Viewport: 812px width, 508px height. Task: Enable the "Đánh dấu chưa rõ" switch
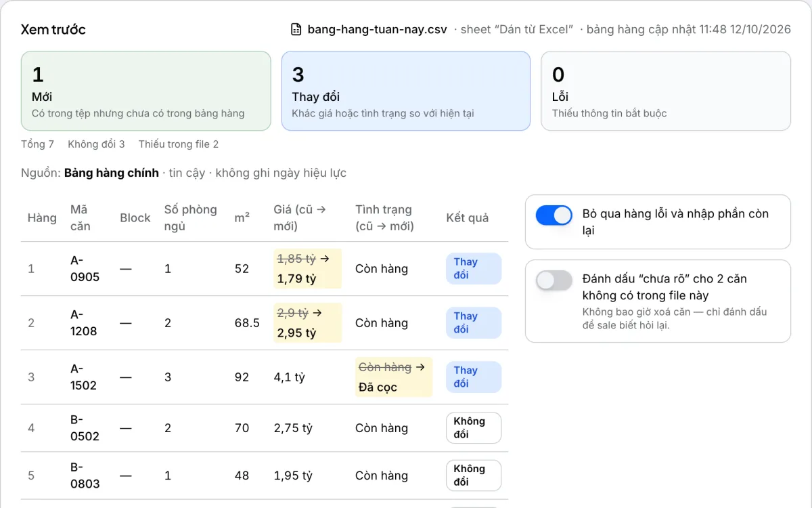(554, 280)
